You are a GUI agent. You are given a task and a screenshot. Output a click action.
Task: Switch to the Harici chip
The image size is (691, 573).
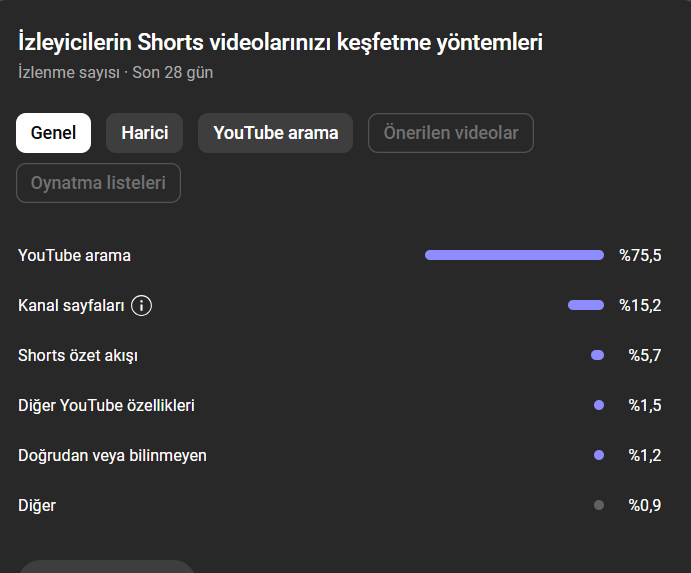click(145, 133)
